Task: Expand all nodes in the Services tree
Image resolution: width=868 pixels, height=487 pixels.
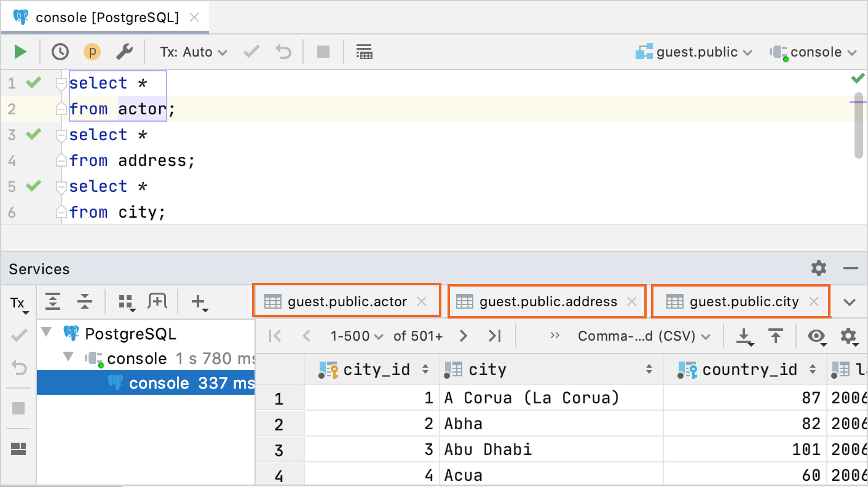Action: [53, 301]
